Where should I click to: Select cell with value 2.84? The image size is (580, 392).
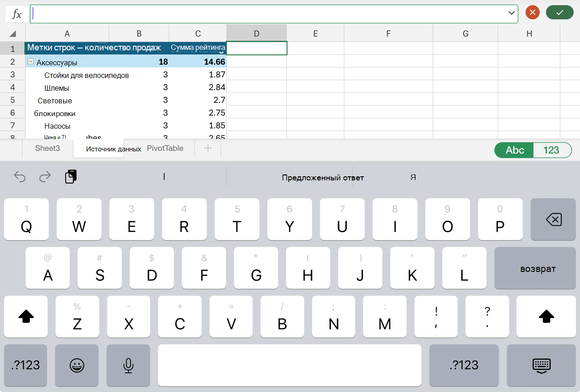198,87
